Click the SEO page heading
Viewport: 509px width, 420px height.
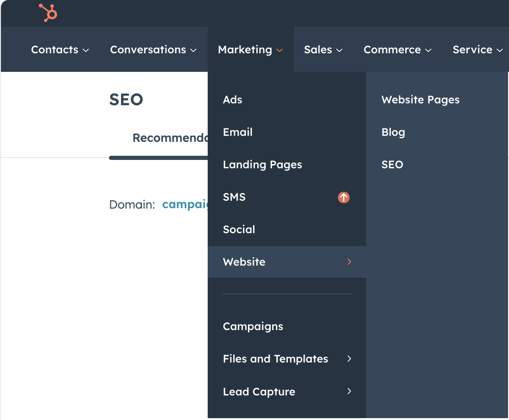point(126,99)
